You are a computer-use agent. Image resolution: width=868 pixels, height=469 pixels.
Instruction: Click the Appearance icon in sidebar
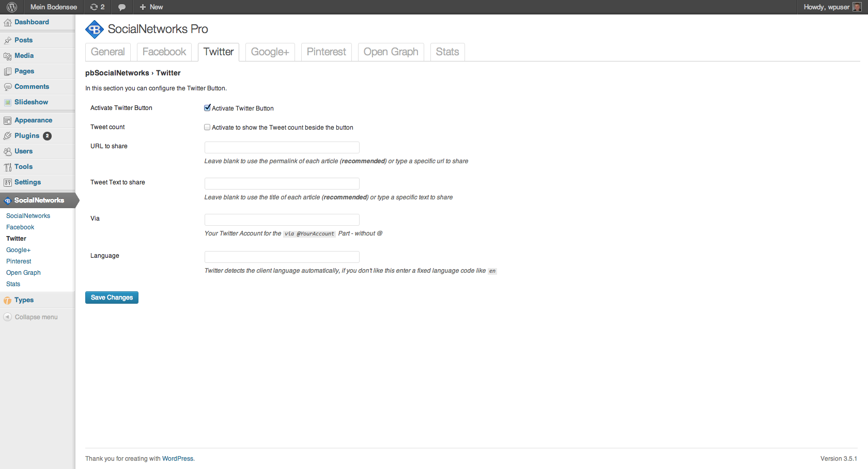pos(8,120)
